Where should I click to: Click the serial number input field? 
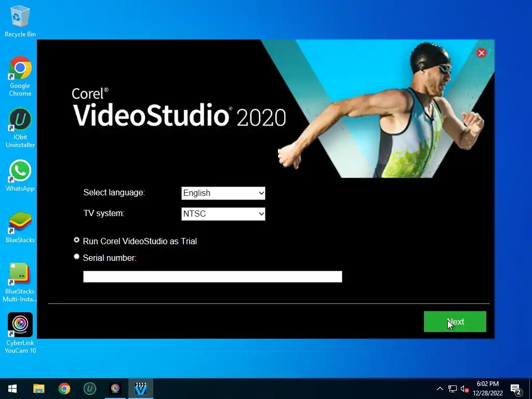[x=212, y=276]
